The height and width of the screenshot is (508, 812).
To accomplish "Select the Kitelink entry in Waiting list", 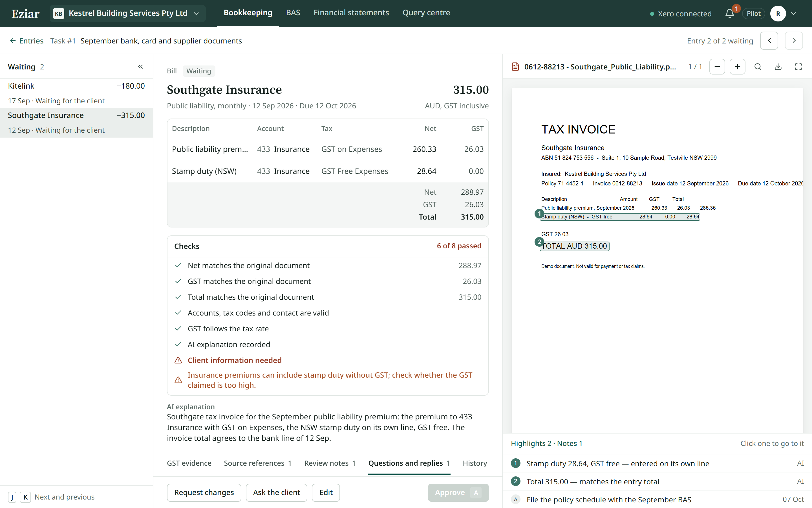I will tap(76, 93).
